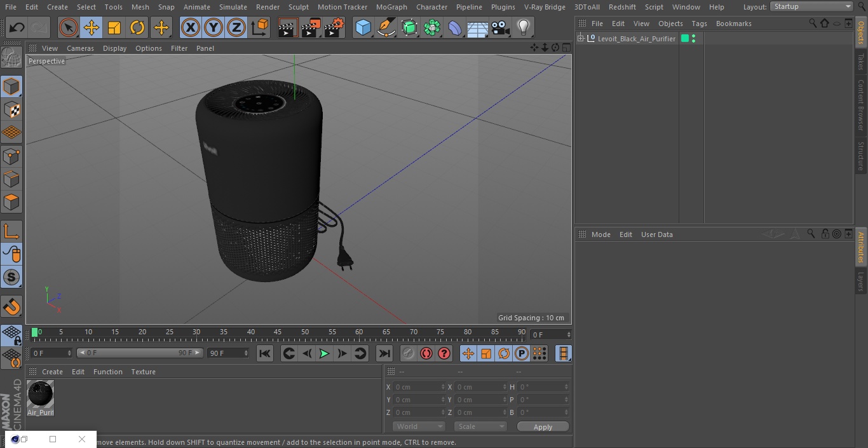Image resolution: width=868 pixels, height=448 pixels.
Task: Click the preview range slider bar
Action: pyautogui.click(x=140, y=353)
